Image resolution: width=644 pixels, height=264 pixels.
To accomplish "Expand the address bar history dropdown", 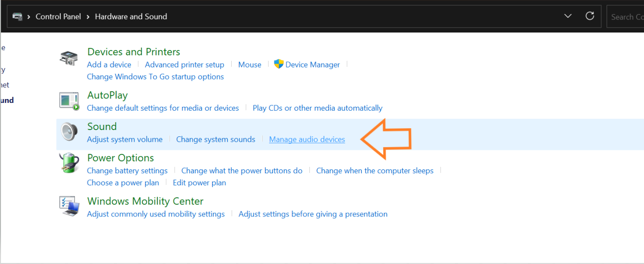I will pos(568,16).
